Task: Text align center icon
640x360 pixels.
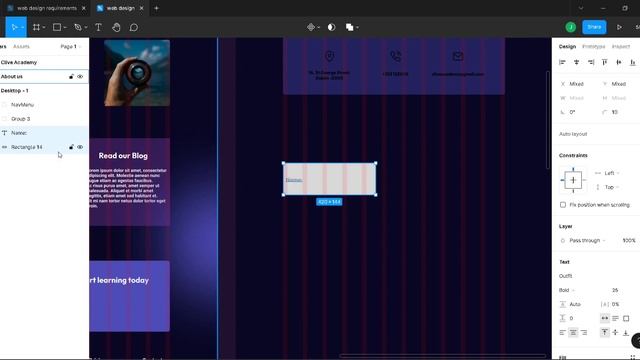Action: pos(573,332)
